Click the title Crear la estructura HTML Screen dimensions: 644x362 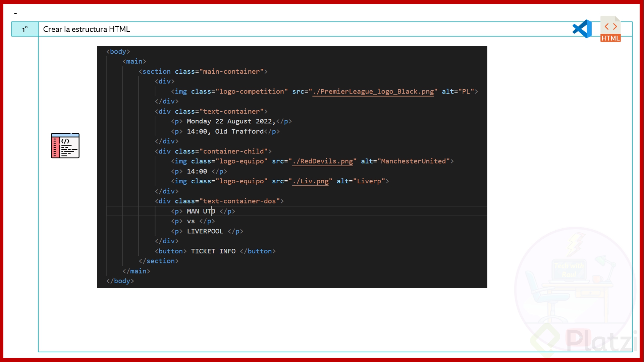pos(86,29)
